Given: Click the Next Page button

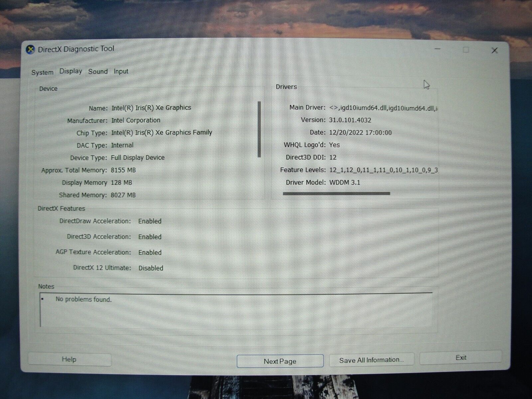Looking at the screenshot, I should 280,361.
